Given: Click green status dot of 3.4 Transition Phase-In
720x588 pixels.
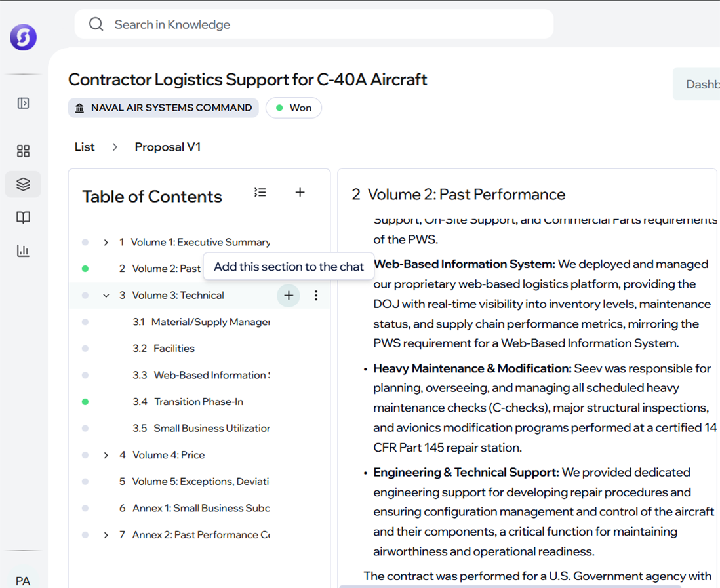Looking at the screenshot, I should pyautogui.click(x=85, y=402).
